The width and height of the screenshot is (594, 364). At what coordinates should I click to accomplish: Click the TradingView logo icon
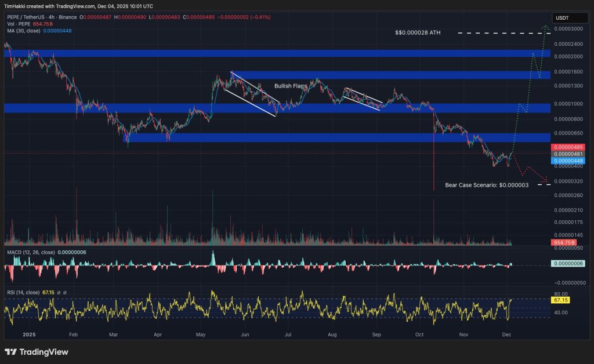point(10,352)
